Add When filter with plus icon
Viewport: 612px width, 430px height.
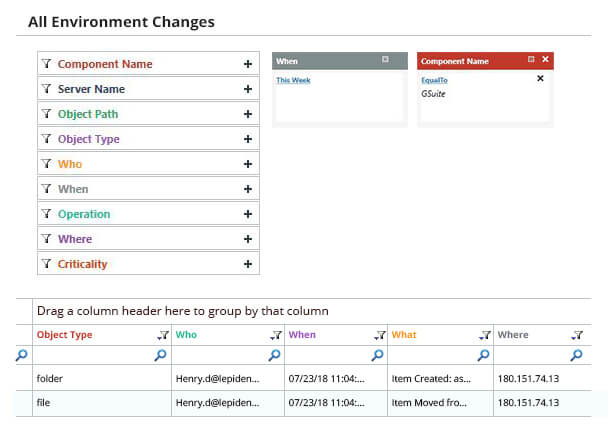247,189
